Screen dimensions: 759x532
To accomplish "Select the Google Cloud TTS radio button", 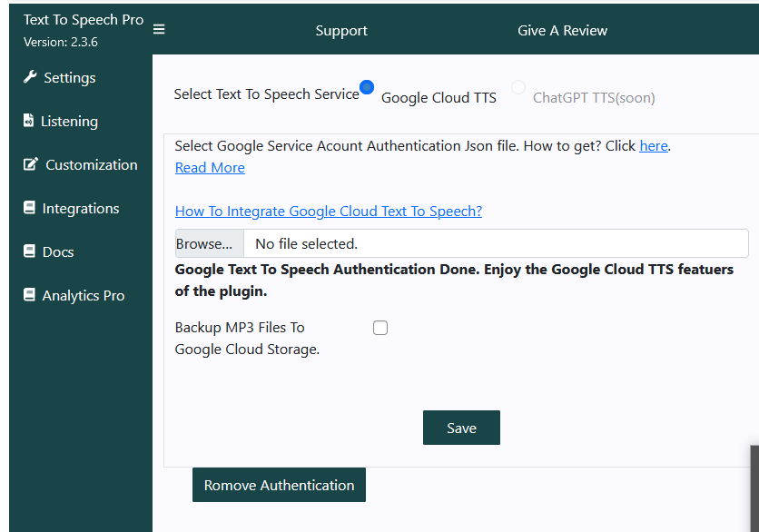I will 367,87.
